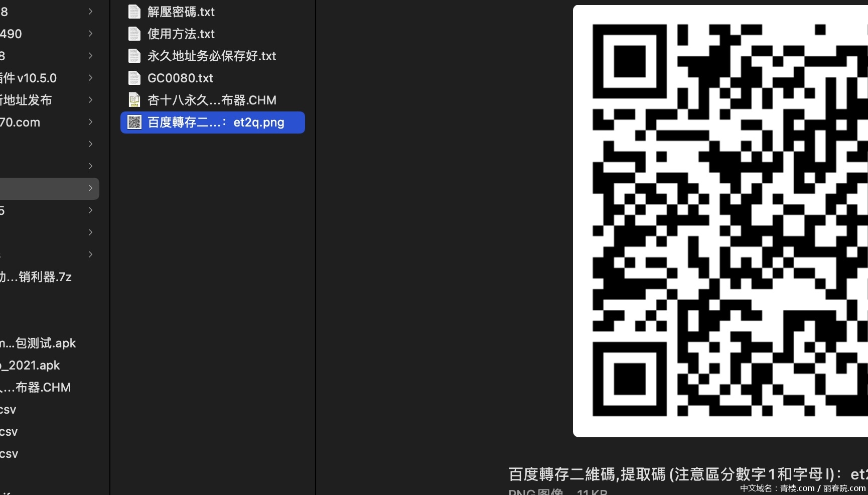Expand the 新地址发布 folder chevron
Image resolution: width=868 pixels, height=495 pixels.
click(x=90, y=100)
